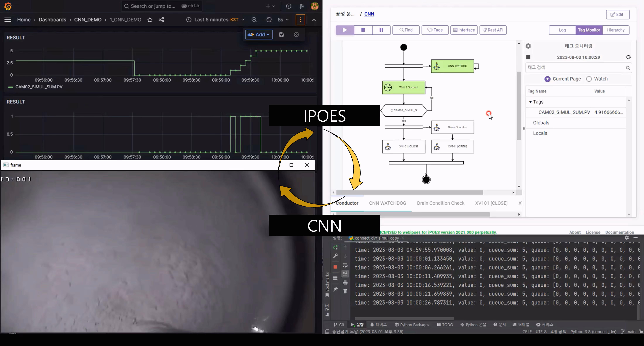Open tag monitoring settings gear
Image resolution: width=644 pixels, height=346 pixels.
(528, 46)
